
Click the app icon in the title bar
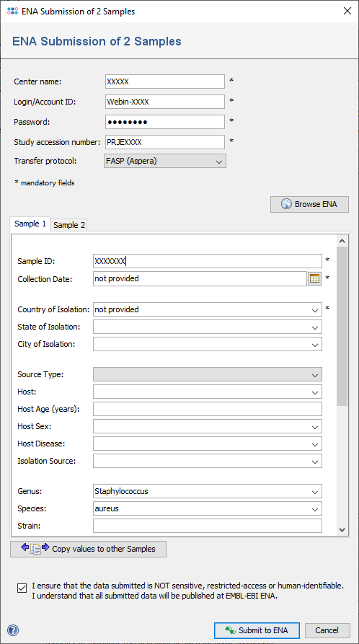[13, 11]
